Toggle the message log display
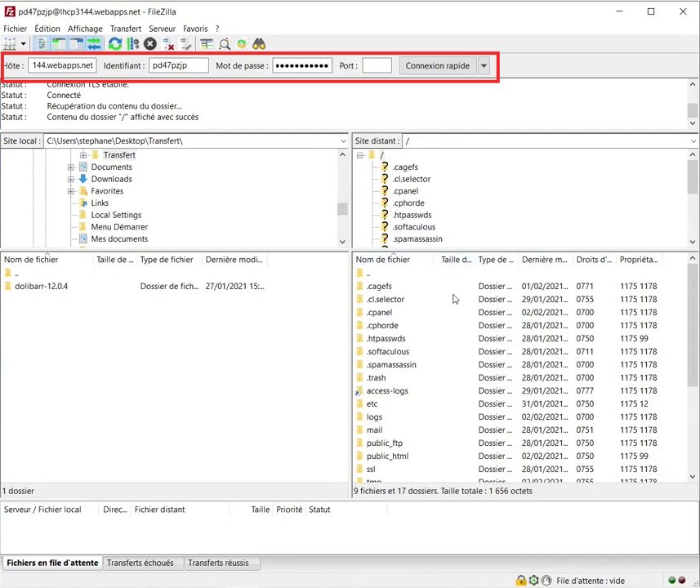 pos(42,44)
